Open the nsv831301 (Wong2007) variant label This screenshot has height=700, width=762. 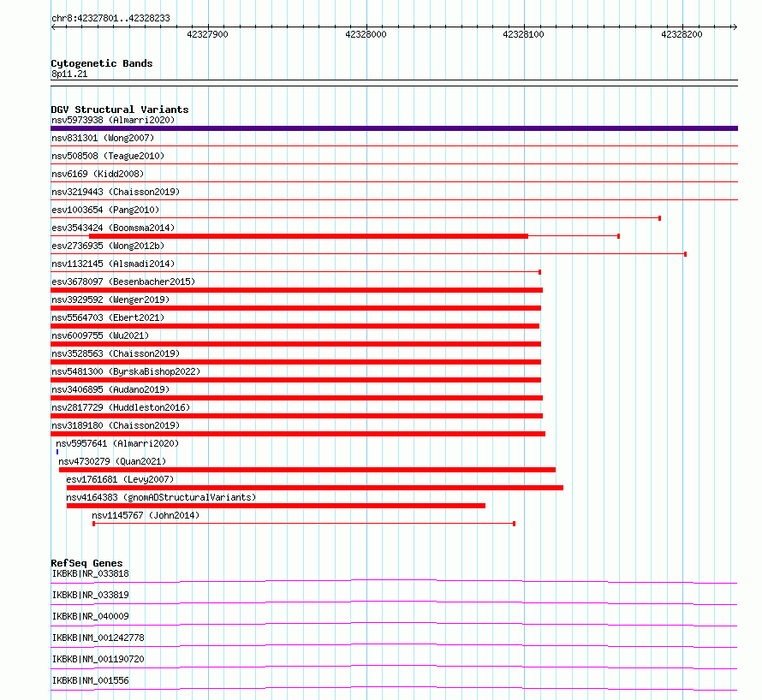103,138
